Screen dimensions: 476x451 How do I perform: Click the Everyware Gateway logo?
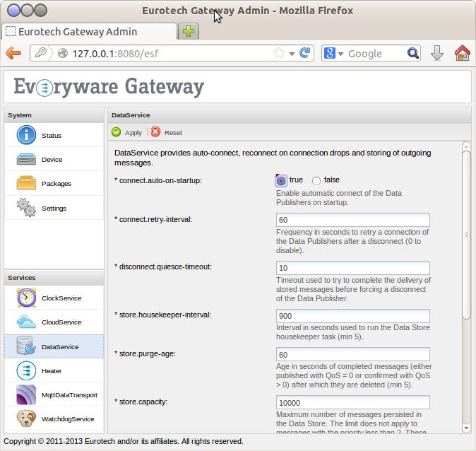109,87
